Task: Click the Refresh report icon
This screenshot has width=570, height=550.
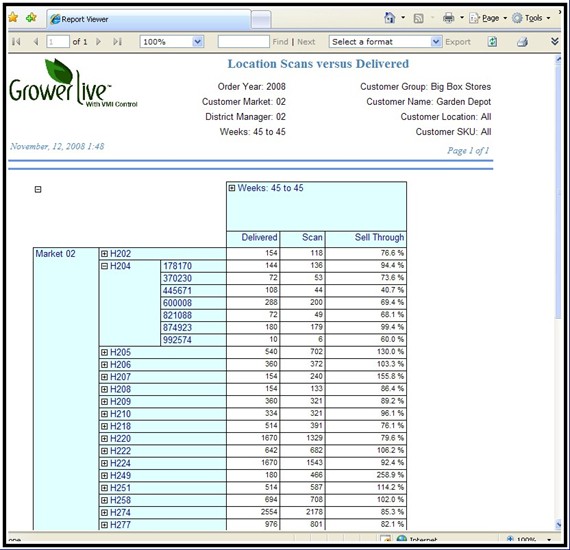Action: tap(492, 42)
